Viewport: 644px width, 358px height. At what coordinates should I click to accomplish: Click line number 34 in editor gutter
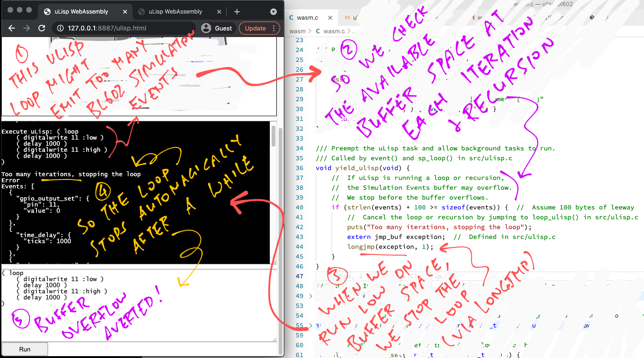point(300,148)
